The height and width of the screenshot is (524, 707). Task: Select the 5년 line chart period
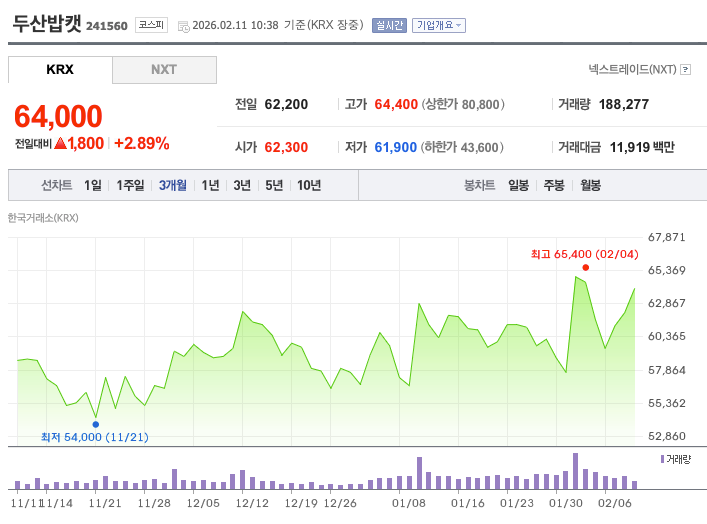[274, 185]
